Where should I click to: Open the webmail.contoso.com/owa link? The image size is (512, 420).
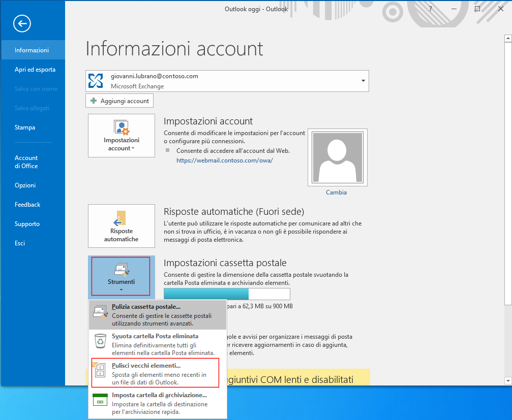[x=225, y=160]
